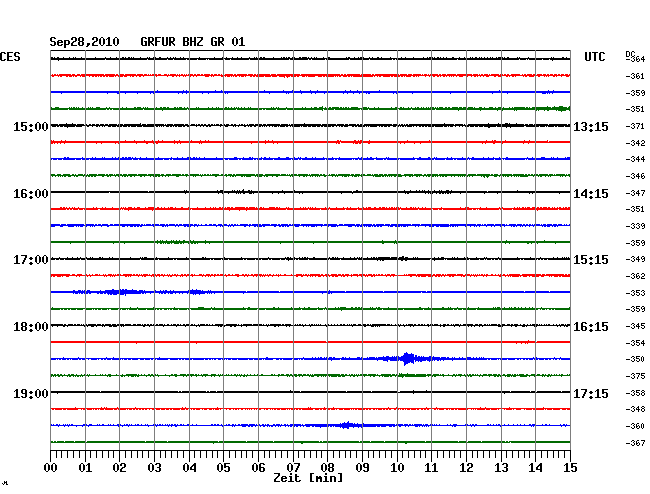Click the DC offset value -360
Viewport: 650px width, 494px height.
[635, 426]
